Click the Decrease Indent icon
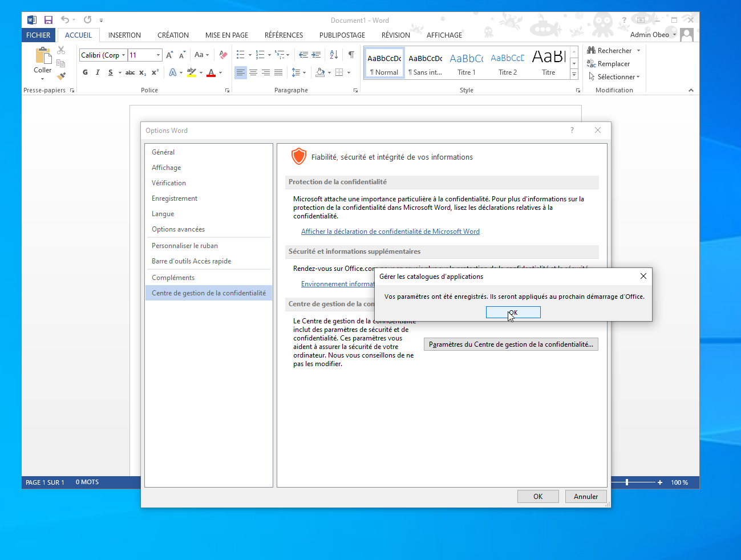Viewport: 741px width, 560px height. point(303,55)
